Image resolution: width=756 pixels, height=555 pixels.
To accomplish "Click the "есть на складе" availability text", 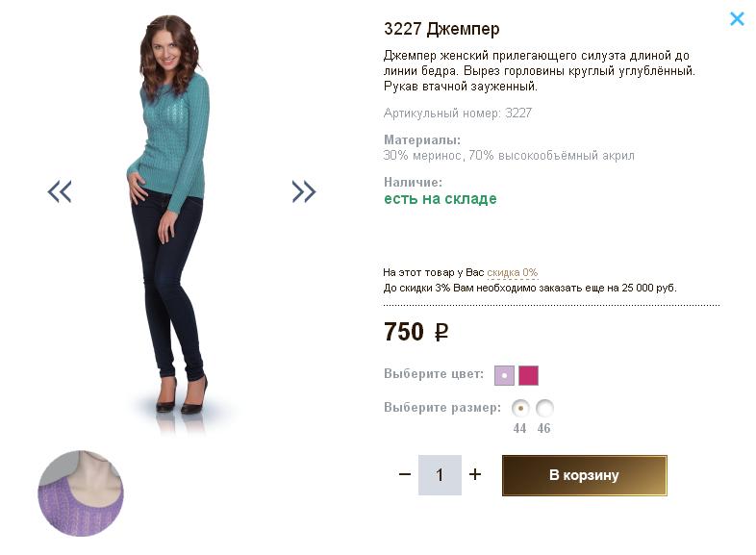I will pos(441,199).
